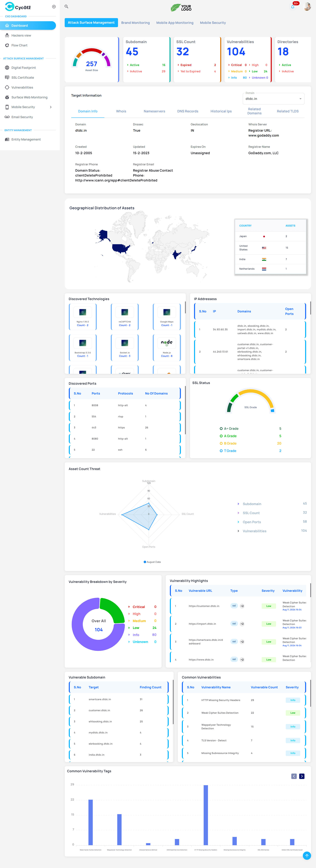Viewport: 316px width, 868px height.
Task: Click the smartcare.dtdc.in subdomain row
Action: click(x=118, y=700)
